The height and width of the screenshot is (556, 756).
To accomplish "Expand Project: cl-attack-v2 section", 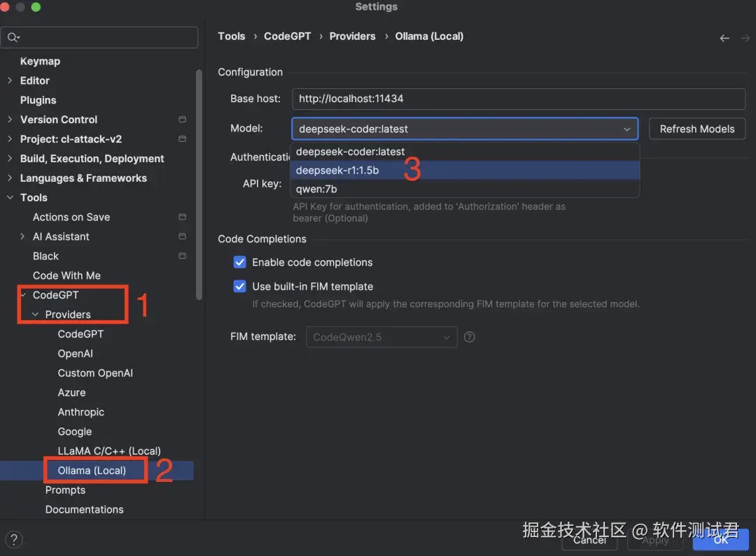I will [x=10, y=138].
